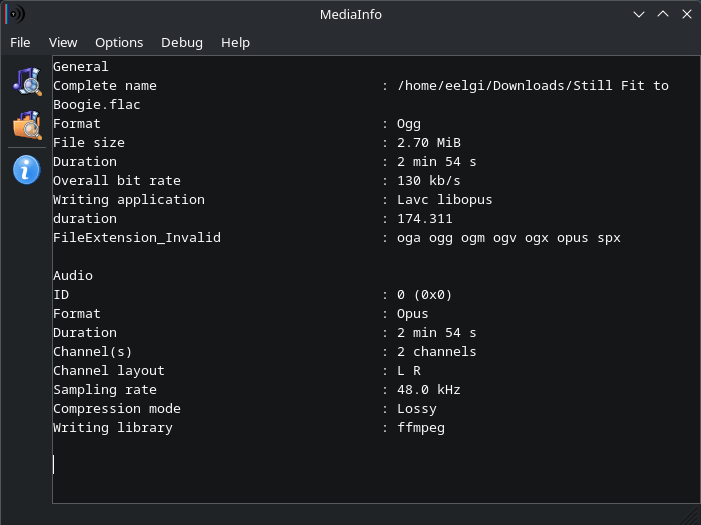The height and width of the screenshot is (525, 701).
Task: Click the FileExtension_Invalid field label
Action: click(137, 237)
